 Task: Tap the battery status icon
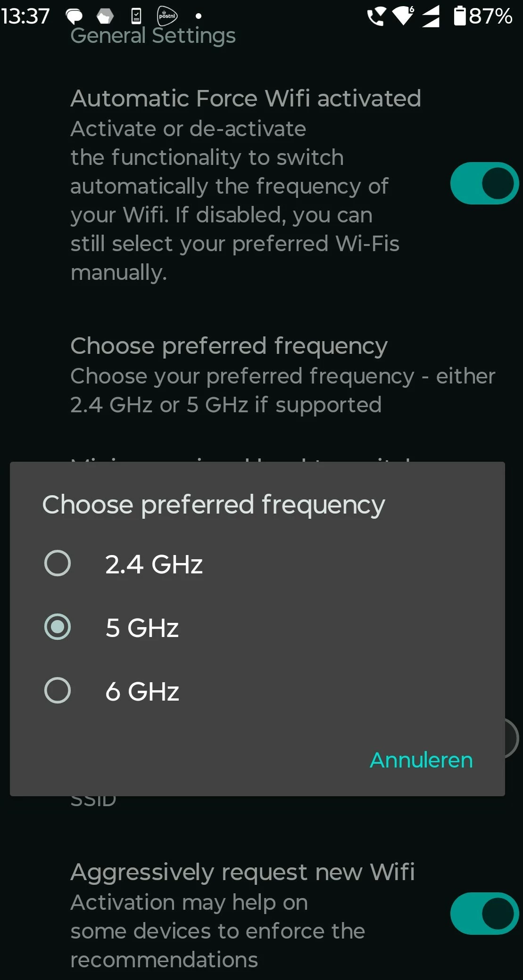pos(459,16)
